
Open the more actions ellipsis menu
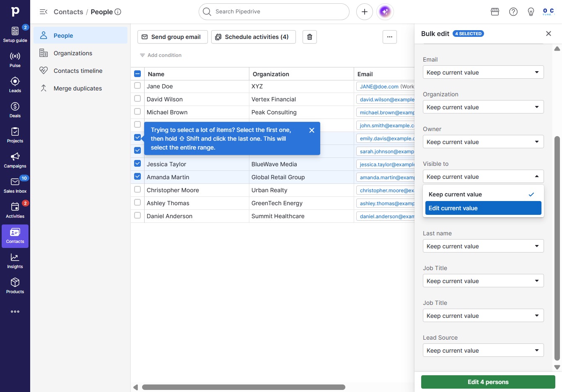pos(390,37)
